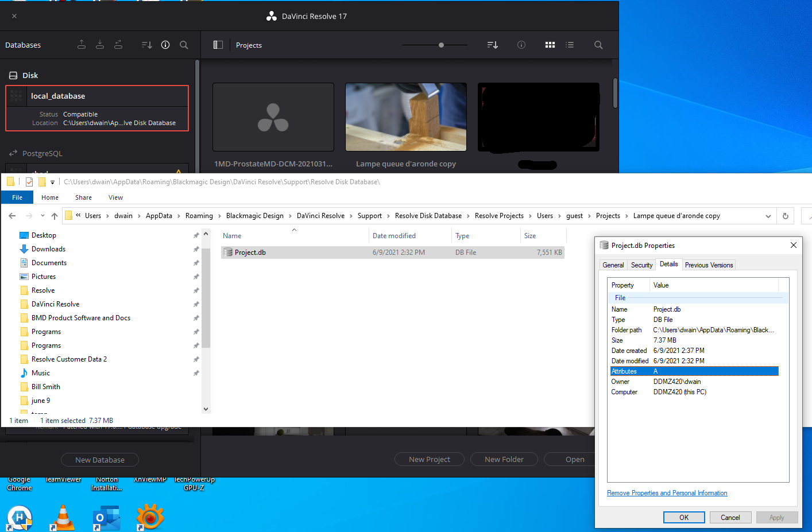The image size is (812, 532).
Task: Go back in File Explorer
Action: pyautogui.click(x=12, y=216)
